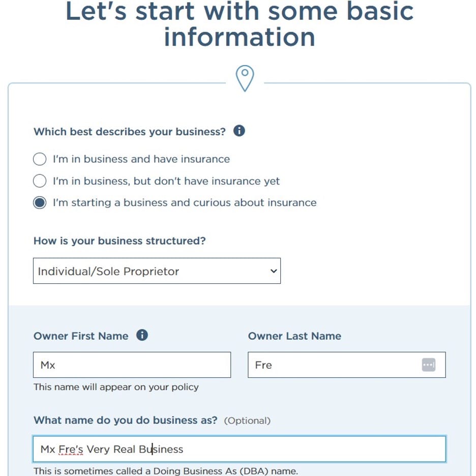Show info tooltip beside Owner First Name
The image size is (476, 476).
(142, 335)
